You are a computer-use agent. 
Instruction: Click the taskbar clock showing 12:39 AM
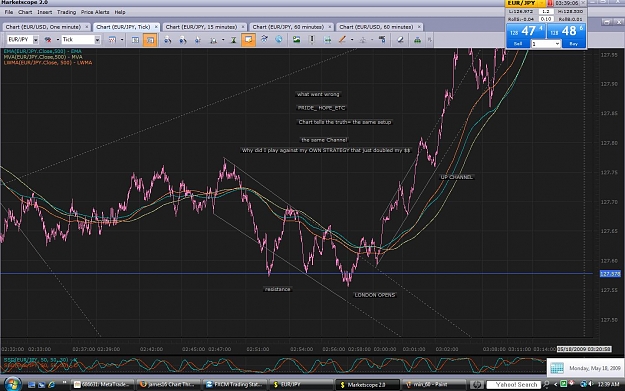point(609,384)
